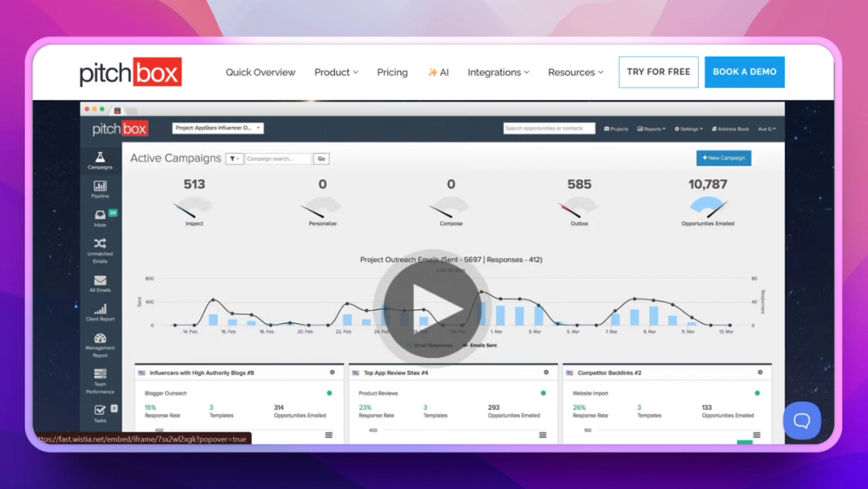
Task: Click green status dot on Website Import
Action: click(x=757, y=393)
